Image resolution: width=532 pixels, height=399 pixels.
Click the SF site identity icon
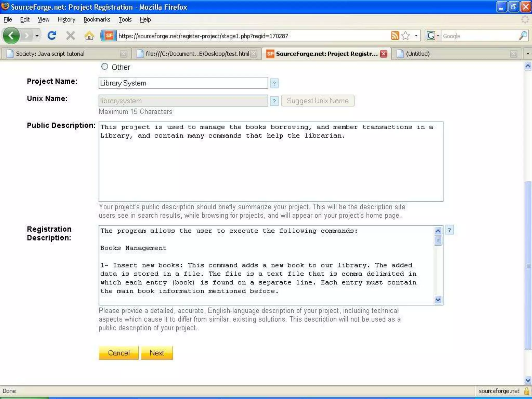coord(109,36)
